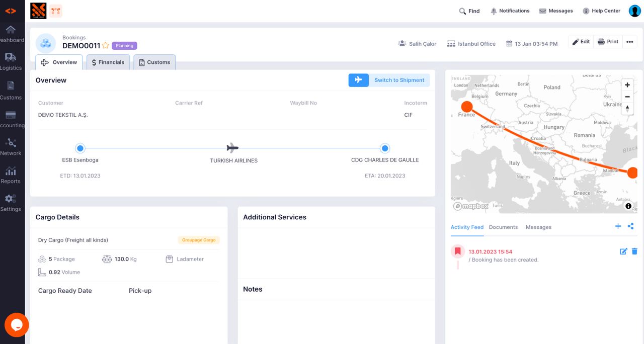Viewport: 644px width, 344px height.
Task: Click the Edit button for the booking
Action: [581, 42]
